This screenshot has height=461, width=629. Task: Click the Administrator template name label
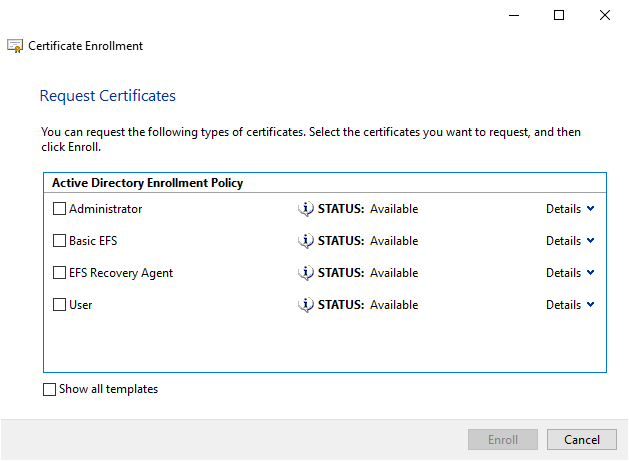pyautogui.click(x=105, y=209)
